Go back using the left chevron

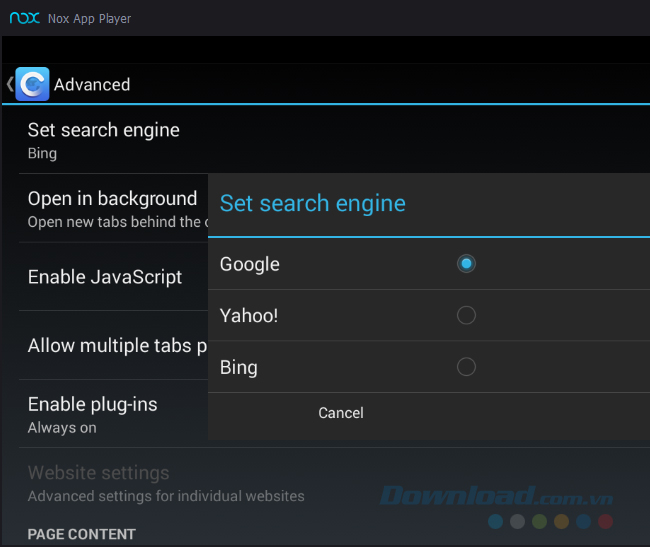(x=9, y=85)
